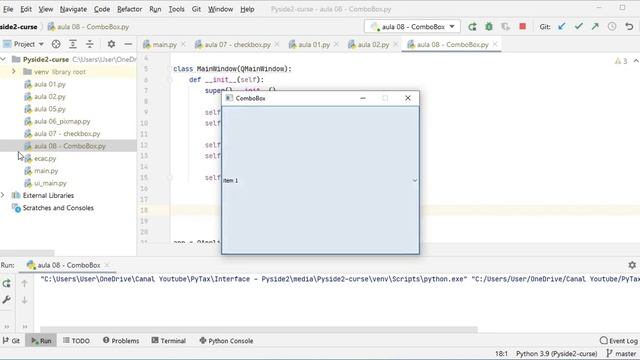Open the Git tool window button
This screenshot has height=360, width=640.
pyautogui.click(x=11, y=340)
